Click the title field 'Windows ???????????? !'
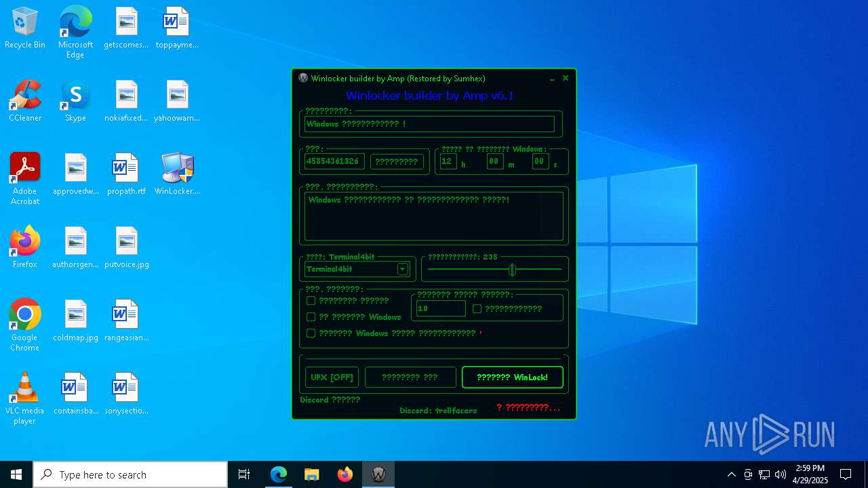The width and height of the screenshot is (868, 488). pyautogui.click(x=429, y=124)
